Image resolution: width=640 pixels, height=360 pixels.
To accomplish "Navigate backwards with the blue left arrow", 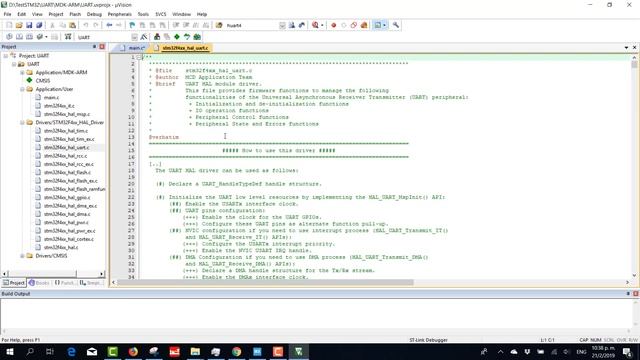I will (x=109, y=25).
